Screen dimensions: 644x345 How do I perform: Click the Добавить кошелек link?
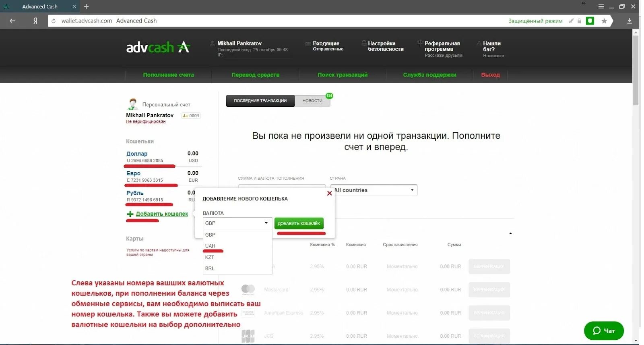(x=162, y=214)
